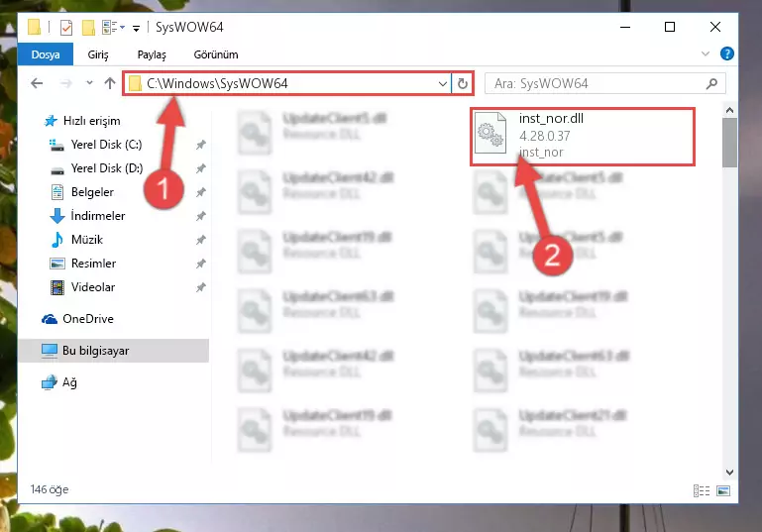Expand the address bar history dropdown
This screenshot has height=532, width=762.
click(442, 83)
